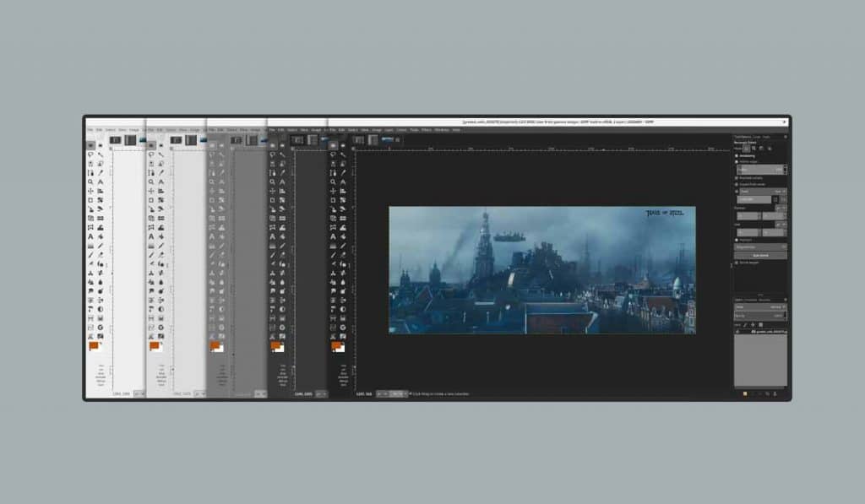Viewport: 865px width, 504px height.
Task: Open Layers panel configuration menu
Action: point(786,300)
